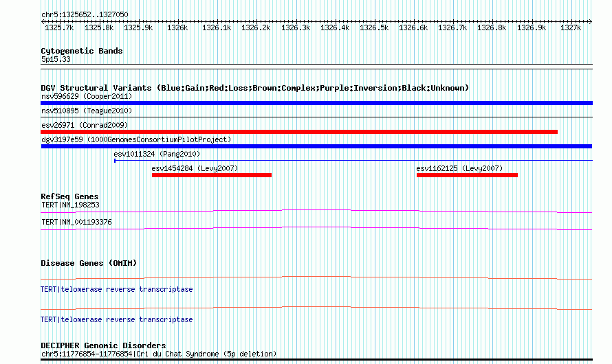Screen dimensions: 612x364
Task: Open the second TERT|telomerase reverse transcriptase link
Action: (117, 319)
